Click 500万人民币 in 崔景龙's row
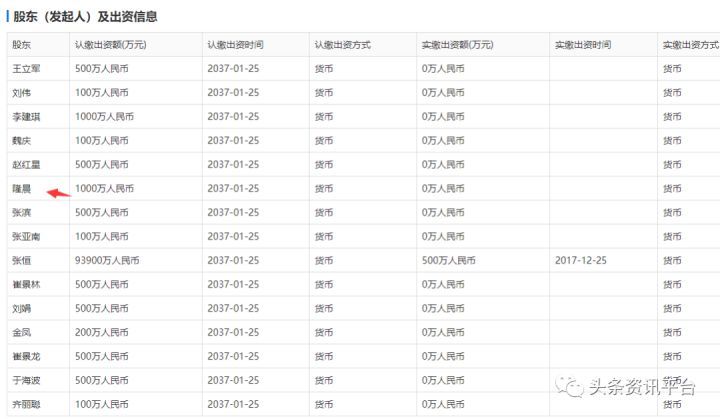Image resolution: width=720 pixels, height=419 pixels. point(101,356)
